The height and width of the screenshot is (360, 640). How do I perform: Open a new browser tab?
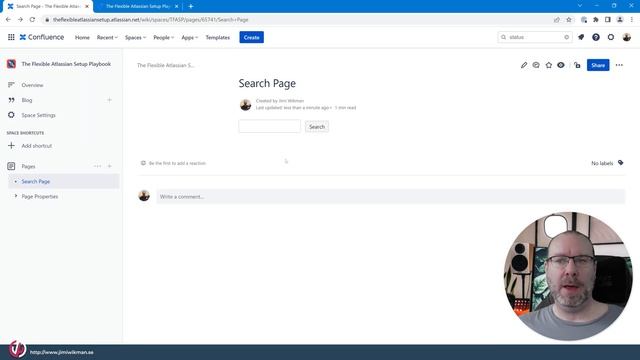(191, 6)
